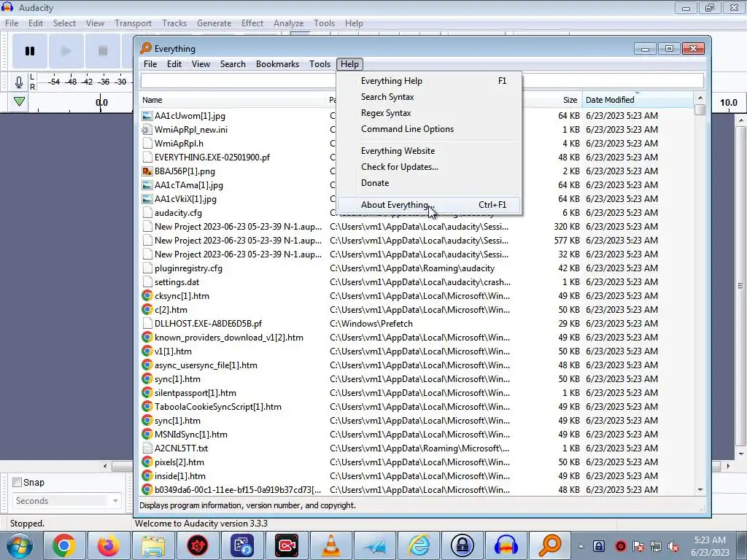Click the Chrome icon beside silentpassport[1].htm
Viewport: 747px width, 560px height.
coord(147,393)
